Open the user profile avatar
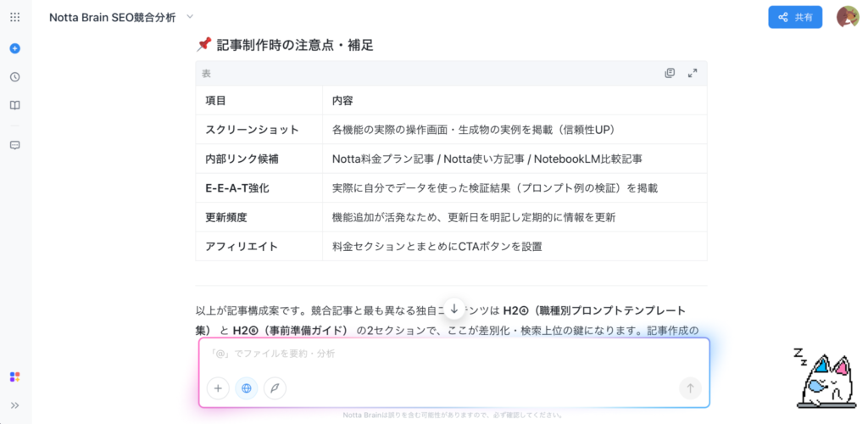This screenshot has height=424, width=868. click(x=847, y=17)
